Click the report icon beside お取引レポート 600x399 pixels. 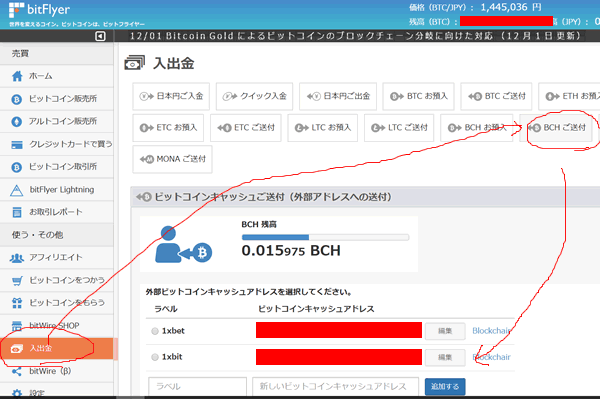click(x=17, y=212)
